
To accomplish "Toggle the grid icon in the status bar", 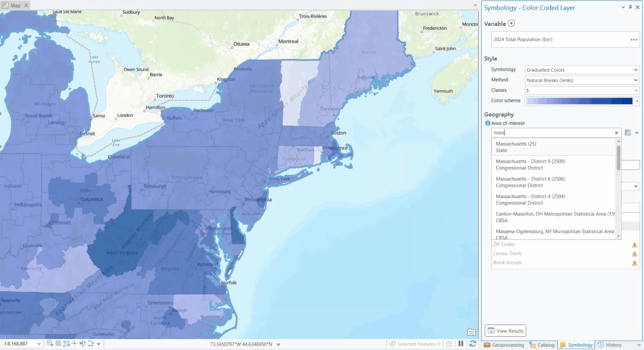I will click(x=58, y=344).
